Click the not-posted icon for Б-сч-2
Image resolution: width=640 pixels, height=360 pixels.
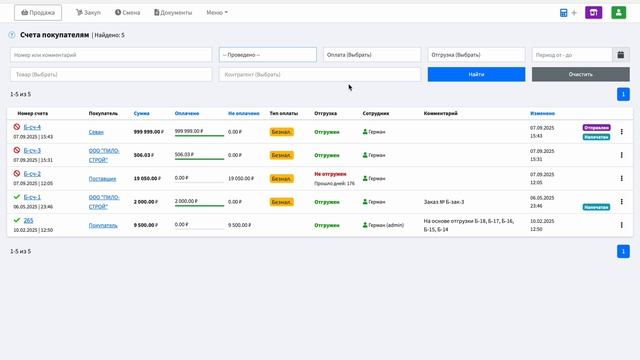tap(17, 173)
